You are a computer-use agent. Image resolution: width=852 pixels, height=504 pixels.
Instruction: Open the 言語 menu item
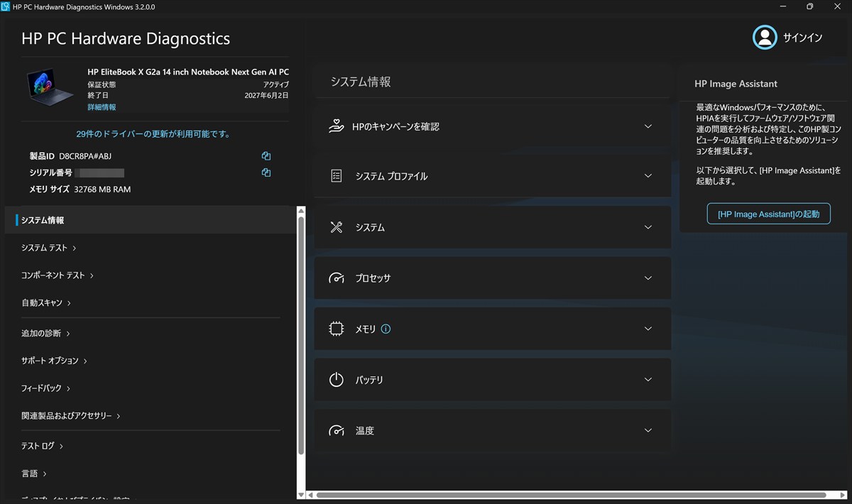pyautogui.click(x=34, y=473)
